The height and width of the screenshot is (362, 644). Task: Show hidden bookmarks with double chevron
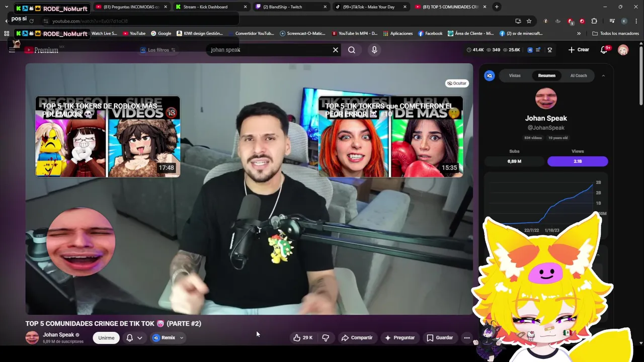(x=579, y=34)
